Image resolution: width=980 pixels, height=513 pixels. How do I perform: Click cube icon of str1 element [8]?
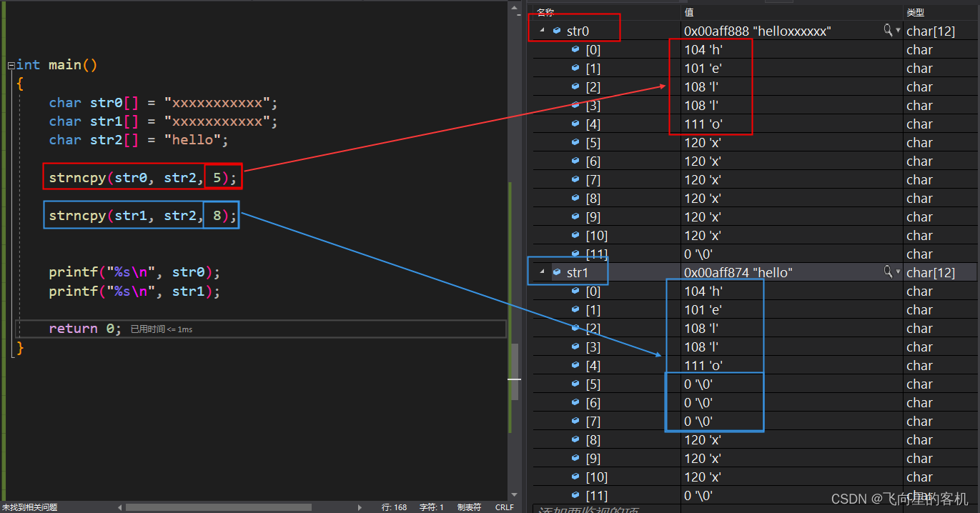click(575, 439)
